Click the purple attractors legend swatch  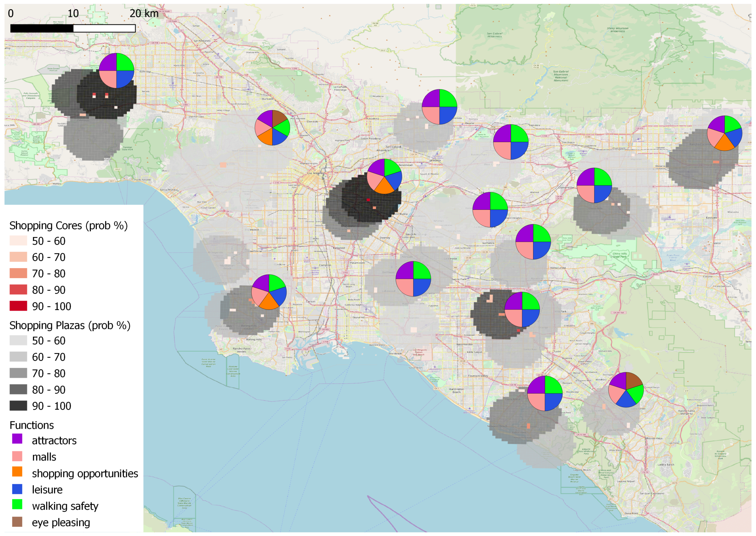click(x=17, y=439)
